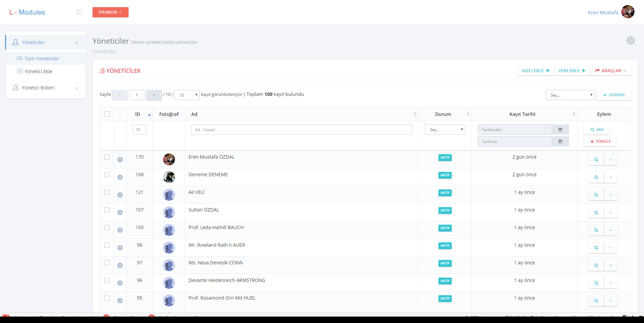
Task: Focus the Tarihine date input
Action: pyautogui.click(x=515, y=142)
